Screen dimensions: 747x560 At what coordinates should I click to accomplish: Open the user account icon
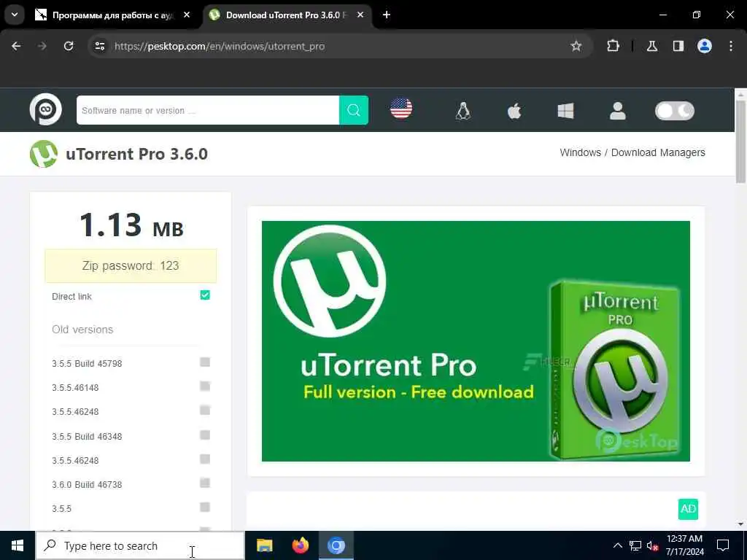coord(617,111)
